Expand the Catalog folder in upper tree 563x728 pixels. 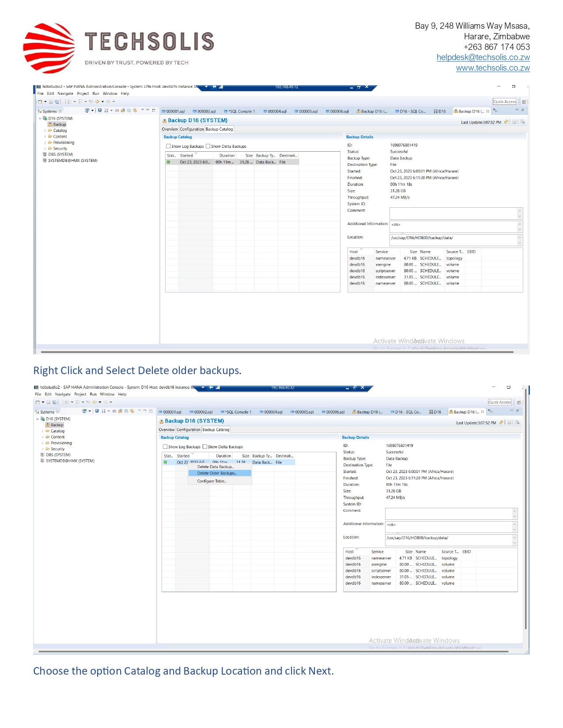click(x=45, y=131)
